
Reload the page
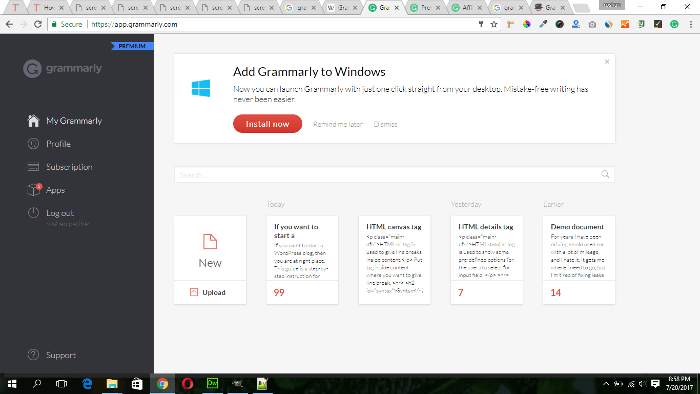38,24
